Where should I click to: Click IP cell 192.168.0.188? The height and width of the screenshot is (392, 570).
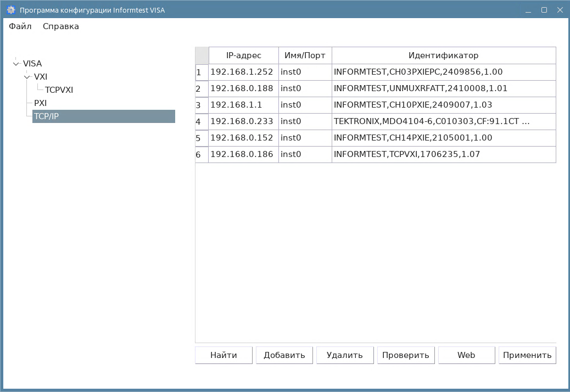(x=244, y=88)
